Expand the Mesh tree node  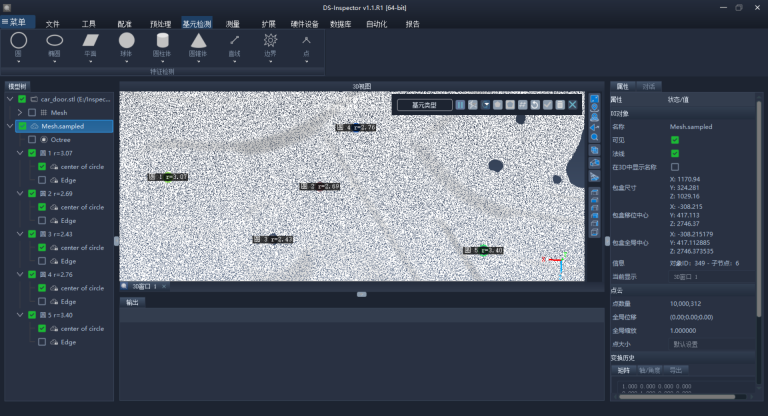(20, 113)
